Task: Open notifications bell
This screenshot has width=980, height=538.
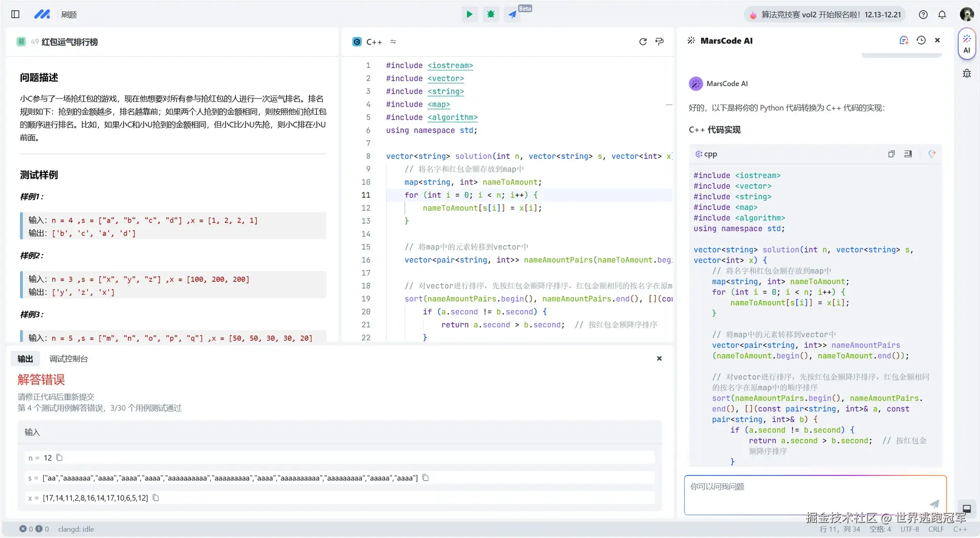Action: coord(942,14)
